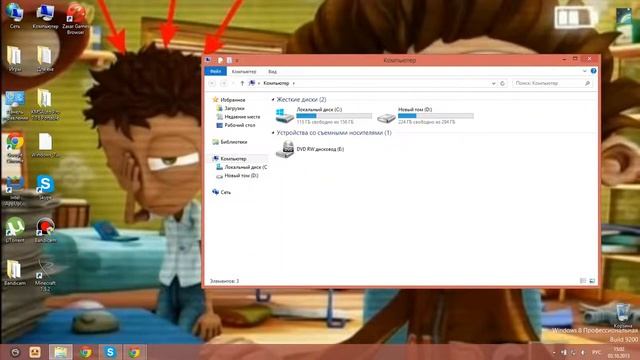Click the Back navigation arrow in Explorer

[x=212, y=83]
